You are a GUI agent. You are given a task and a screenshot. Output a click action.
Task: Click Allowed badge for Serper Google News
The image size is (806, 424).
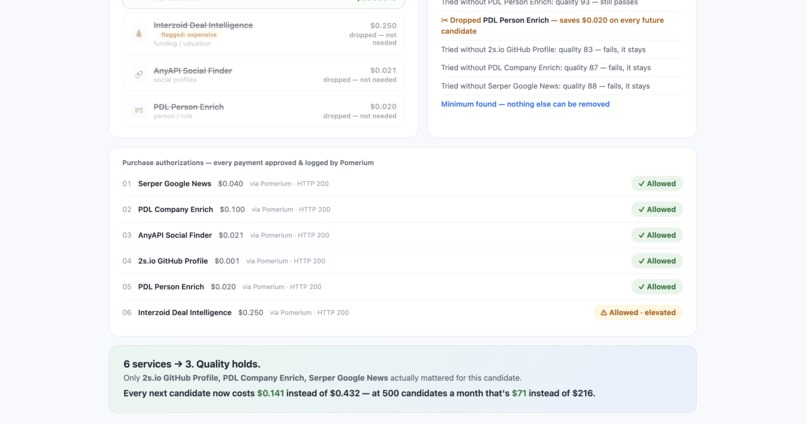pyautogui.click(x=657, y=184)
